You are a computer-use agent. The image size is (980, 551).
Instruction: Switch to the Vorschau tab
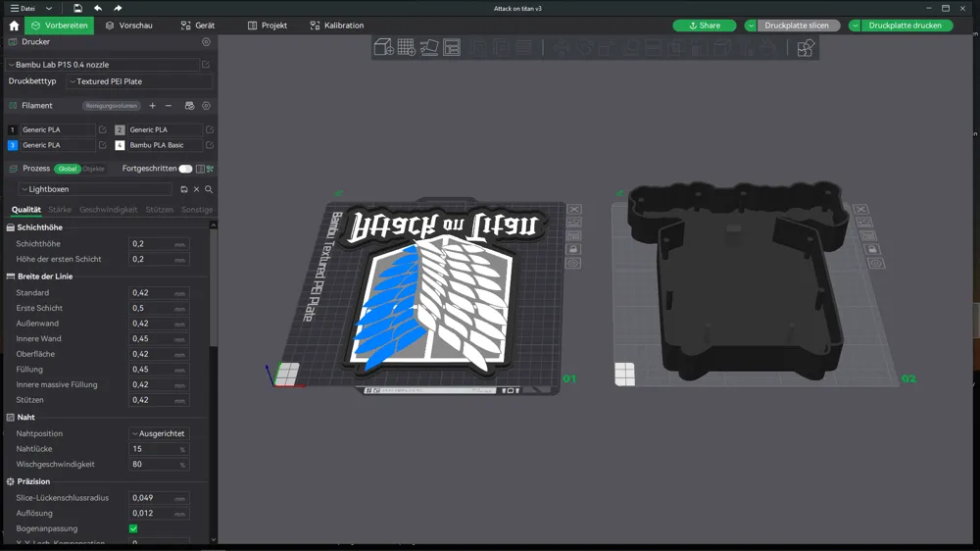128,25
